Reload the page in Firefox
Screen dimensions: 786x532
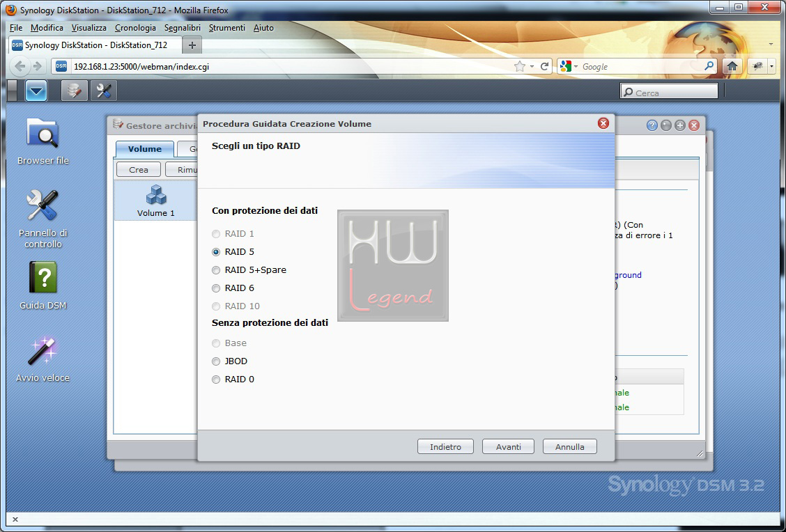click(x=544, y=66)
